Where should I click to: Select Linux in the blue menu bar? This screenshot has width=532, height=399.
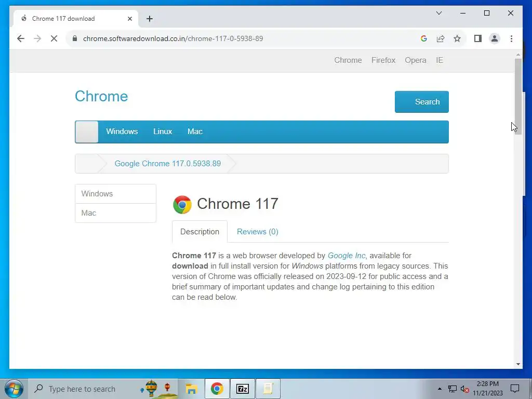click(x=163, y=131)
